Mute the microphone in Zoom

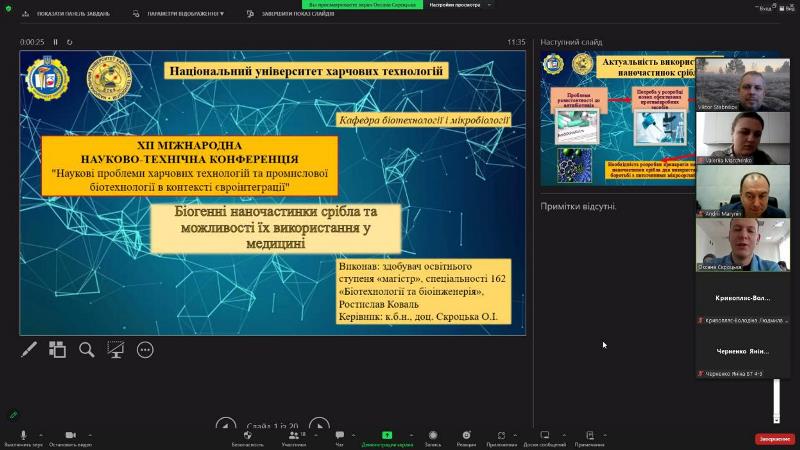(22, 437)
